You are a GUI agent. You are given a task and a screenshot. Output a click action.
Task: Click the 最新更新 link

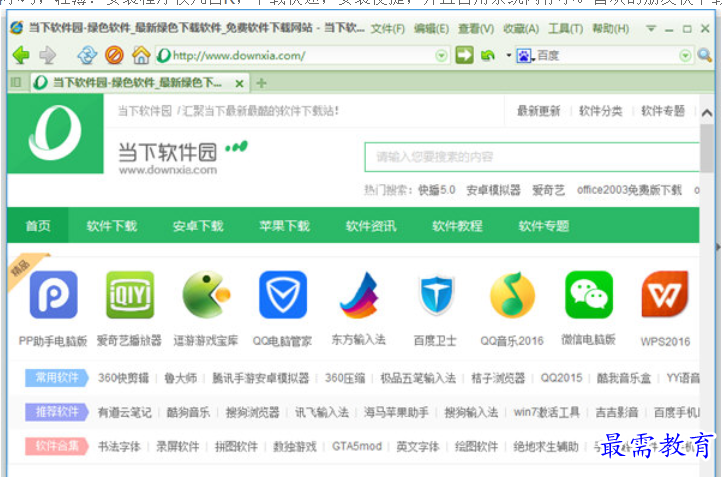(538, 111)
